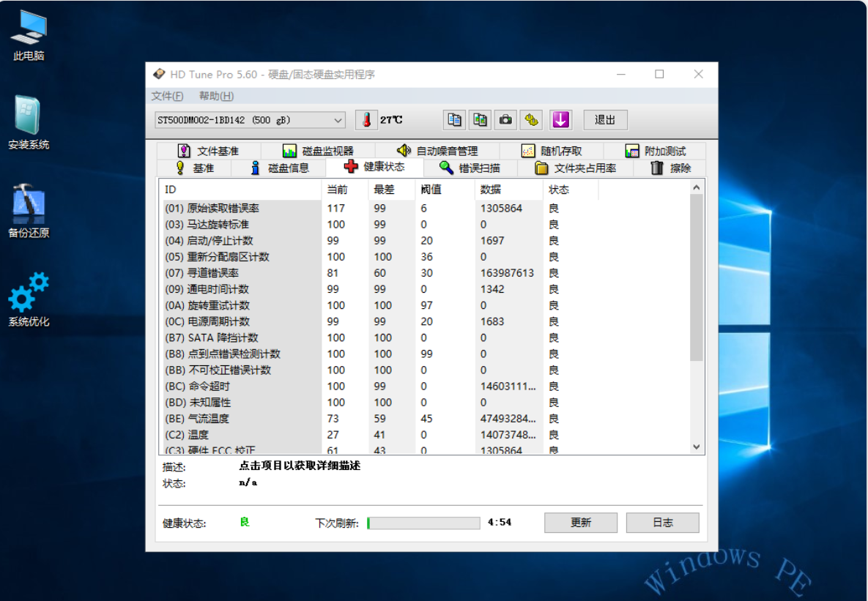Open the 备份还原 desktop shortcut
The width and height of the screenshot is (868, 601).
pos(29,211)
